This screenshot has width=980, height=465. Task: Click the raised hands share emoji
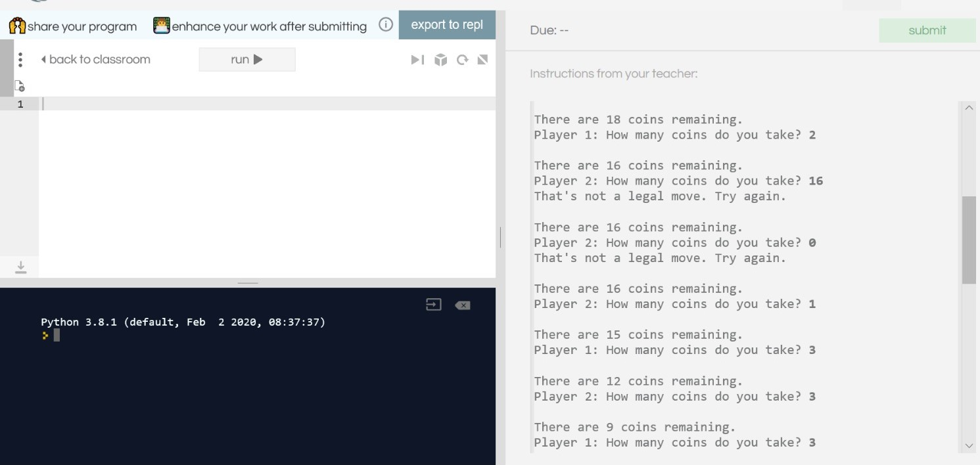pyautogui.click(x=17, y=26)
